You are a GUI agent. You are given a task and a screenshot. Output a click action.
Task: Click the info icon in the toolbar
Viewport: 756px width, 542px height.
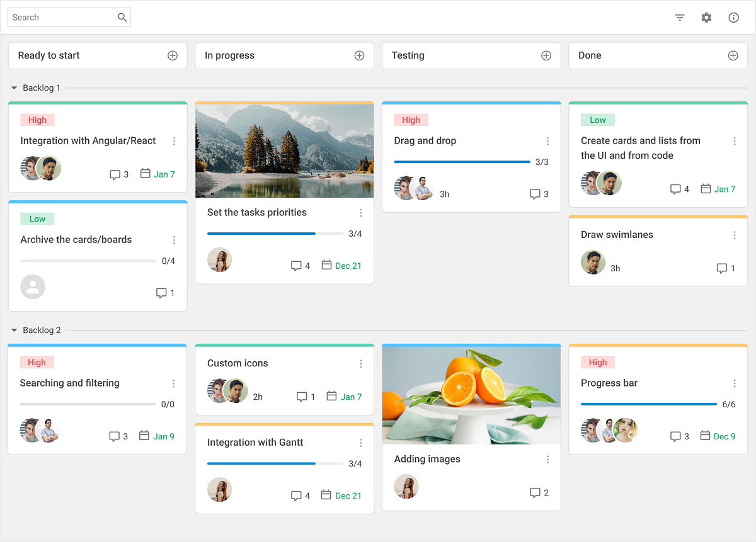[x=733, y=17]
